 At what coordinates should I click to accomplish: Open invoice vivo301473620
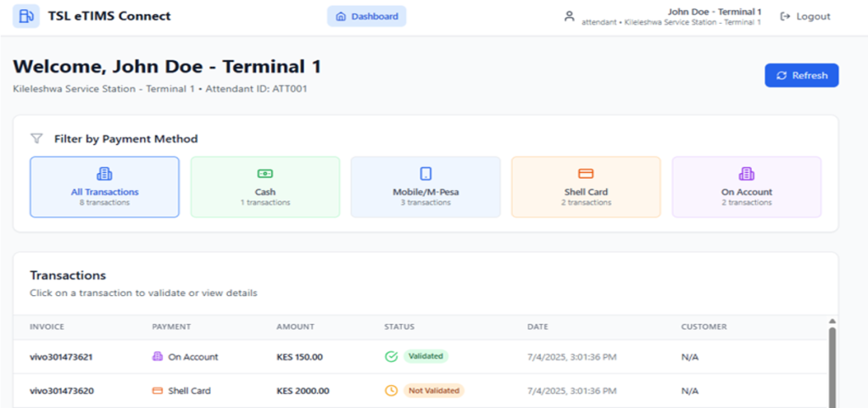(61, 391)
